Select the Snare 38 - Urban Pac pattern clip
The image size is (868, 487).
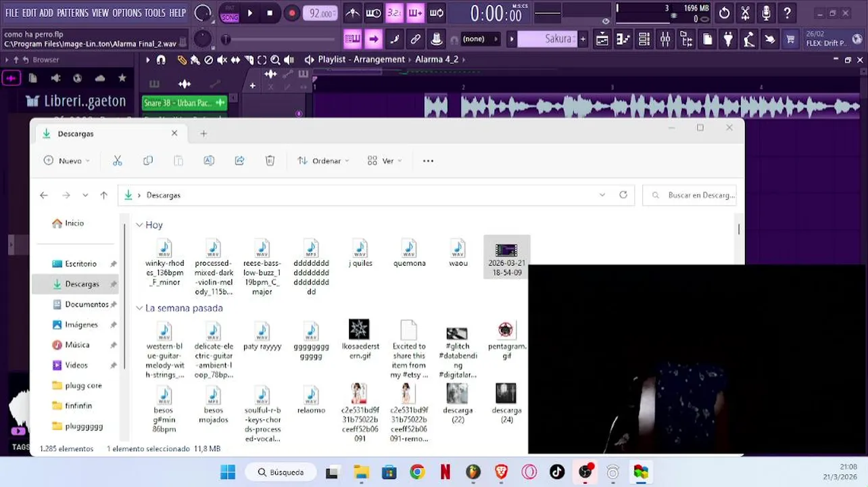tap(184, 103)
